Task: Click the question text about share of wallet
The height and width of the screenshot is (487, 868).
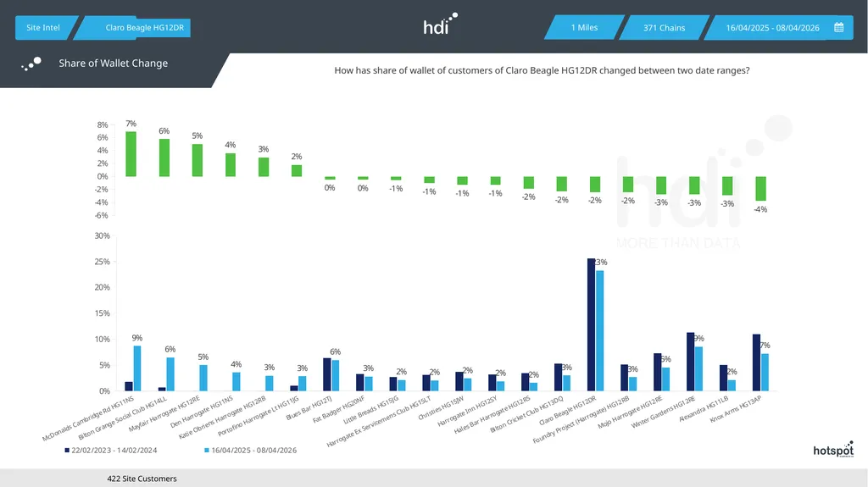Action: [x=542, y=71]
